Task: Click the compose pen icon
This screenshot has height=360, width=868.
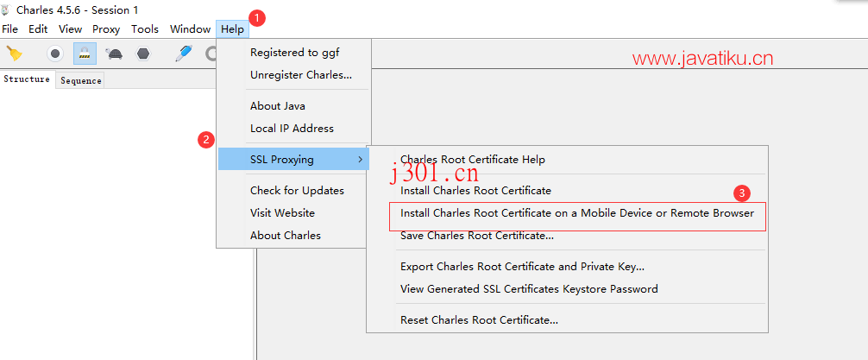Action: tap(184, 54)
